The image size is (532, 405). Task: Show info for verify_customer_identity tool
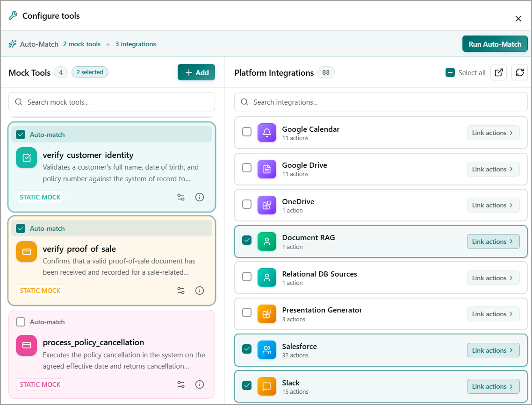200,197
